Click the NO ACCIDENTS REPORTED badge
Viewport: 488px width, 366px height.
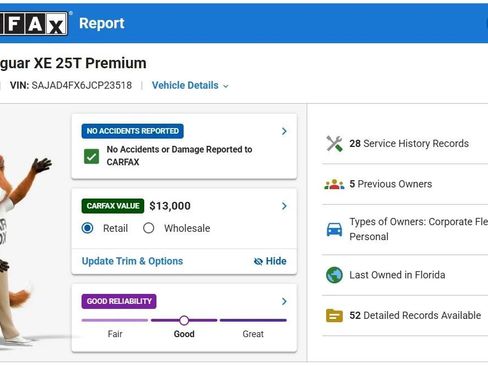click(133, 131)
